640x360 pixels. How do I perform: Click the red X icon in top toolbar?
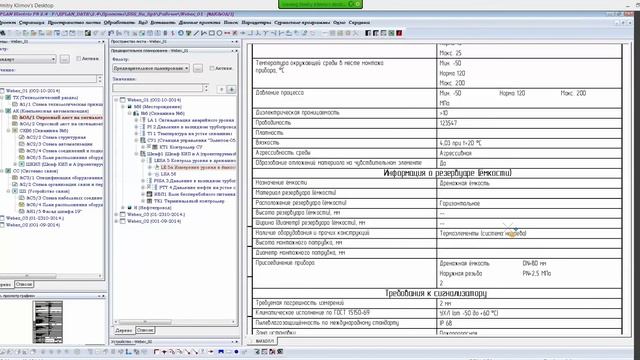coord(235,33)
